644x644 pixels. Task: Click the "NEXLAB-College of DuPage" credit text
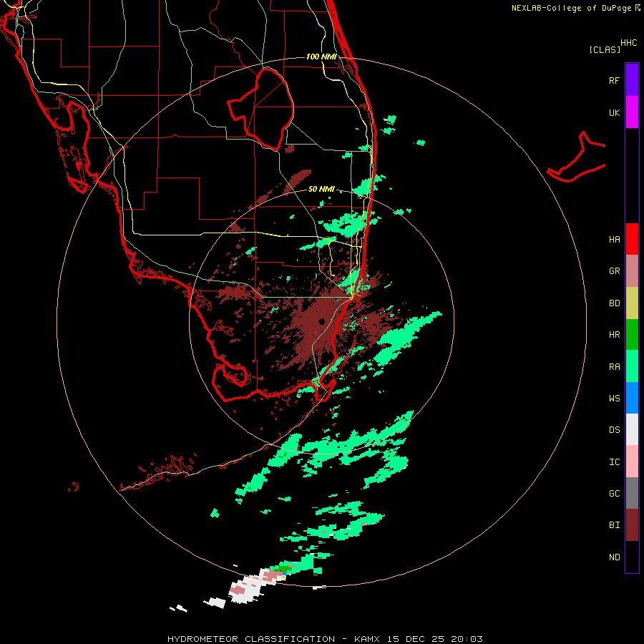click(x=571, y=8)
